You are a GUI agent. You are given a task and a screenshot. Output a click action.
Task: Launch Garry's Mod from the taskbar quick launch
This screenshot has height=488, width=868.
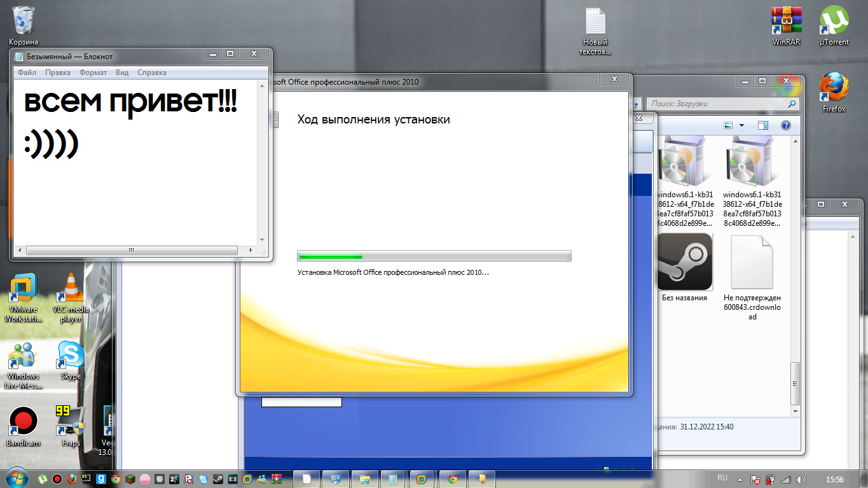point(101,478)
